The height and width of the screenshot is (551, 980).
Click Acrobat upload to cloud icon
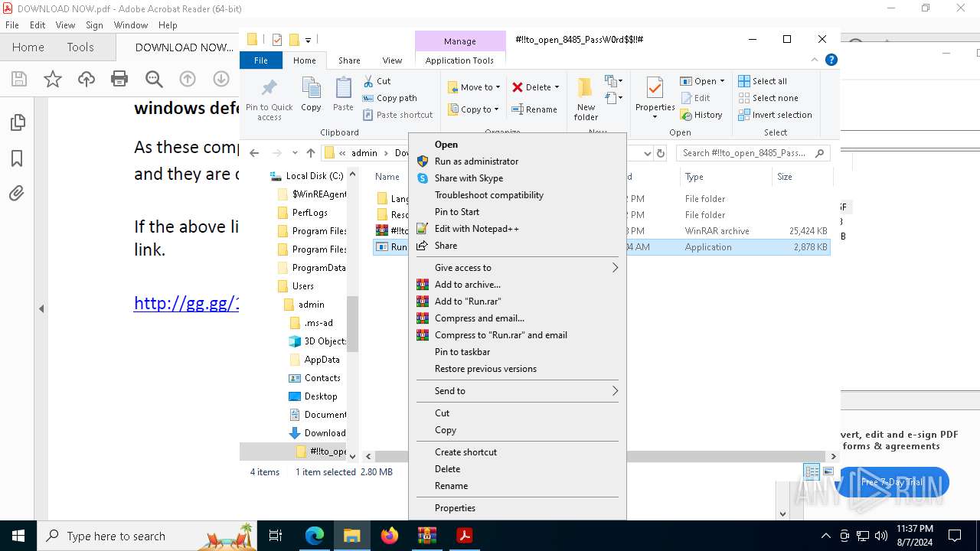click(87, 79)
